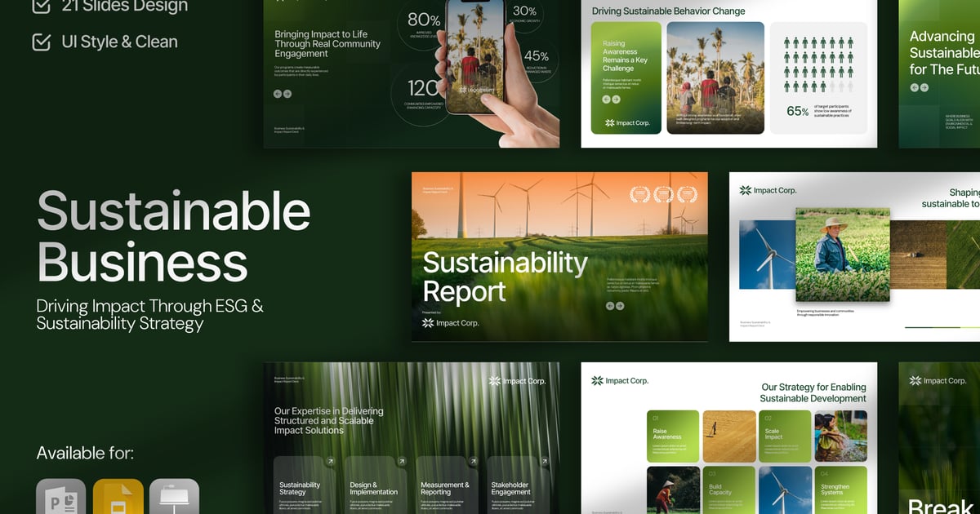980x514 pixels.
Task: Click Impact Corp. logo on Sustainability Report slide
Action: [x=451, y=323]
